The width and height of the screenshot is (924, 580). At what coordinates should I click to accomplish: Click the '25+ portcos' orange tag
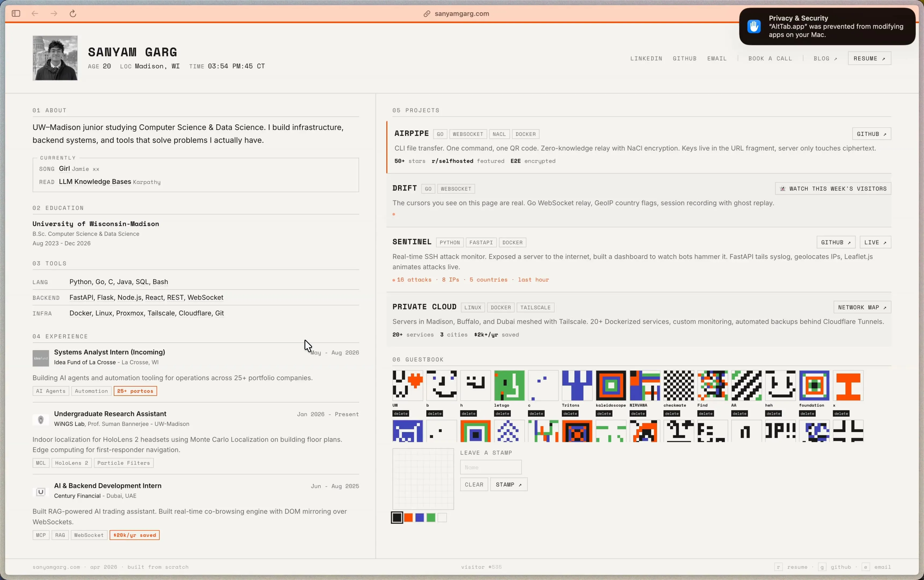point(135,391)
